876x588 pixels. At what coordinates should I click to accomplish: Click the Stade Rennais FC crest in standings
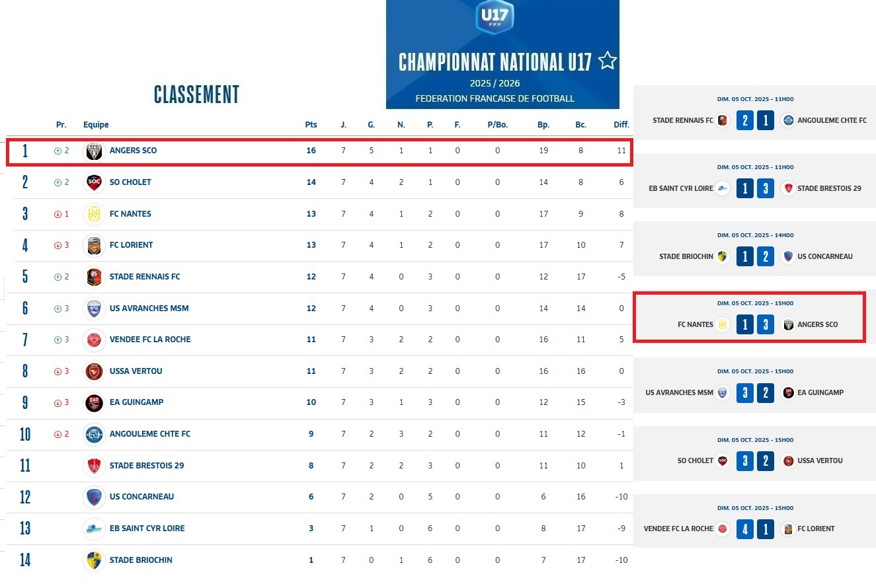(x=94, y=277)
